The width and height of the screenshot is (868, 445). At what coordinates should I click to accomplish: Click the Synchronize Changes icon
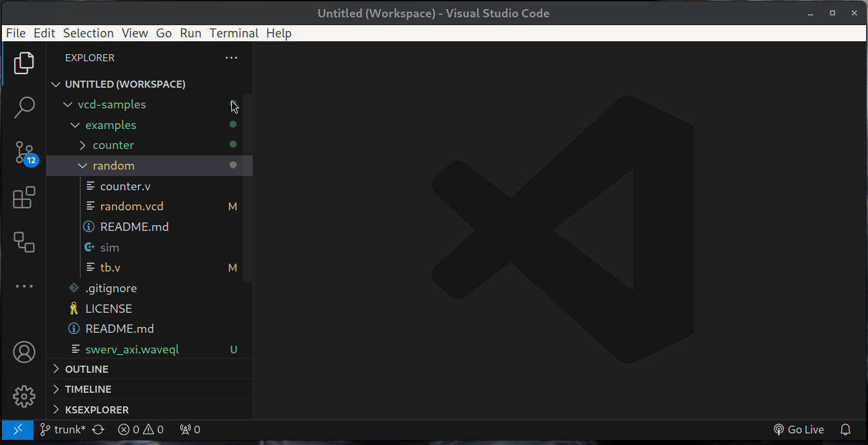coord(98,430)
